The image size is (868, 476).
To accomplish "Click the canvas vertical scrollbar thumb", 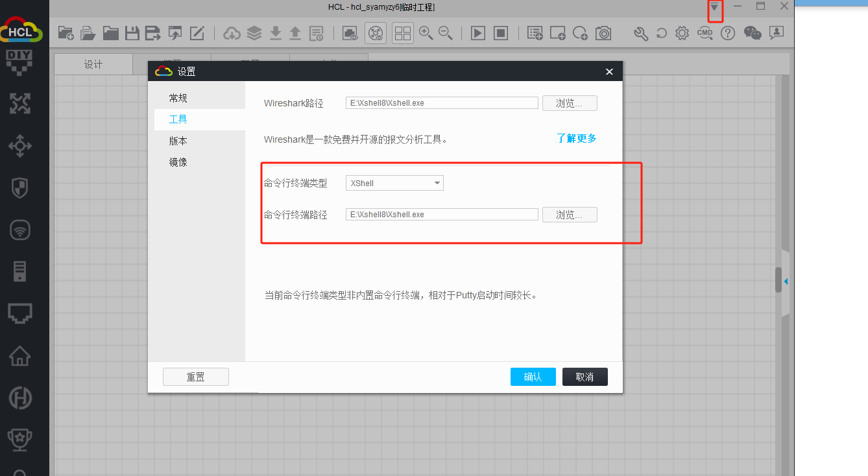I will click(778, 280).
